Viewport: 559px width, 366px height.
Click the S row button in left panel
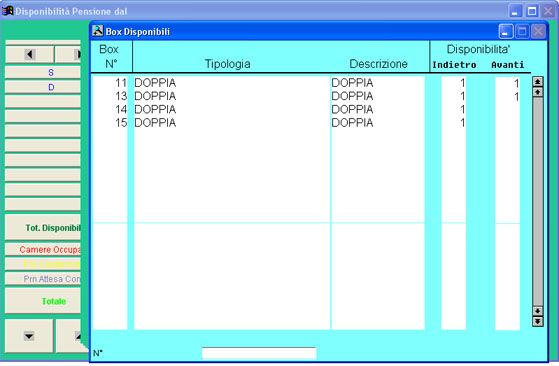[x=43, y=73]
